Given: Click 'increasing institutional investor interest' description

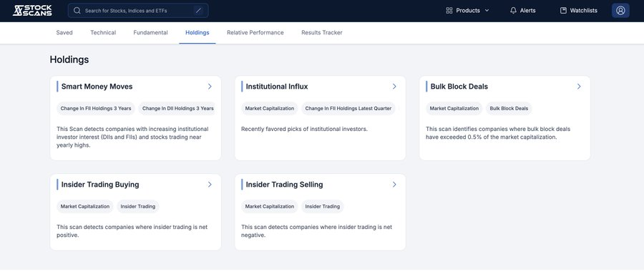Looking at the screenshot, I should point(132,137).
